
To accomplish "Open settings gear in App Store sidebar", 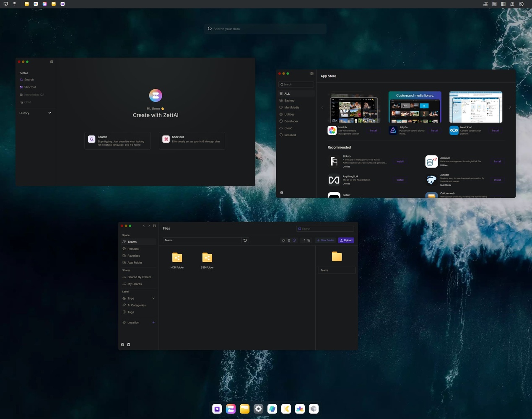I will [282, 193].
